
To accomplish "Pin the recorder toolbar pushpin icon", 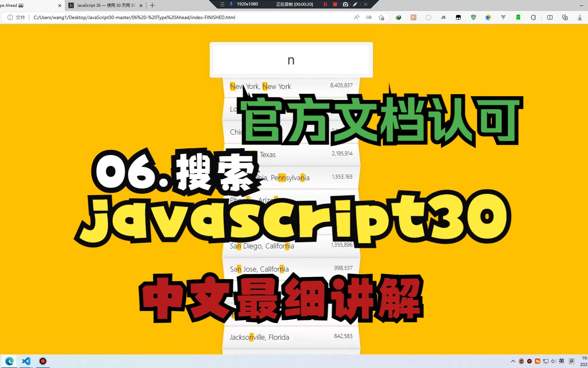I will click(x=231, y=4).
